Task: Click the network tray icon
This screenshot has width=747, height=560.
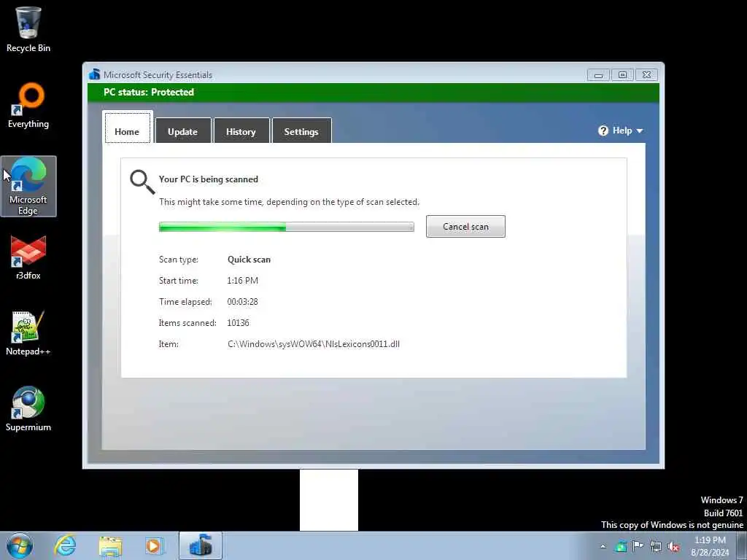Action: 656,547
